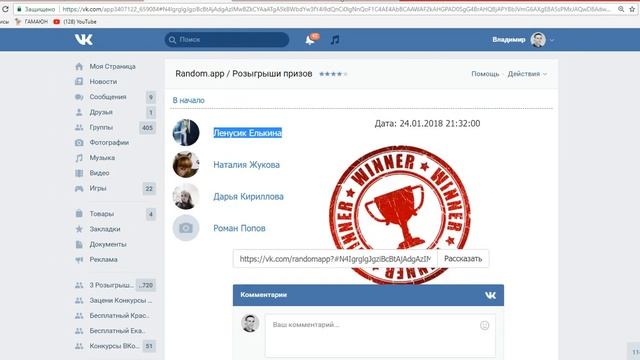Screen dimensions: 640x360
Task: Open Помощь help link
Action: pyautogui.click(x=485, y=74)
